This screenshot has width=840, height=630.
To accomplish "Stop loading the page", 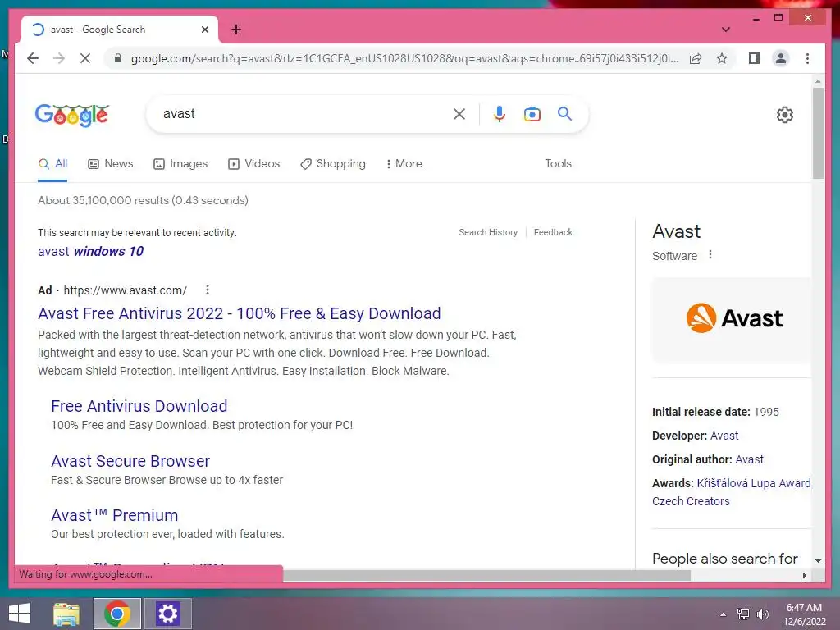I will (85, 58).
